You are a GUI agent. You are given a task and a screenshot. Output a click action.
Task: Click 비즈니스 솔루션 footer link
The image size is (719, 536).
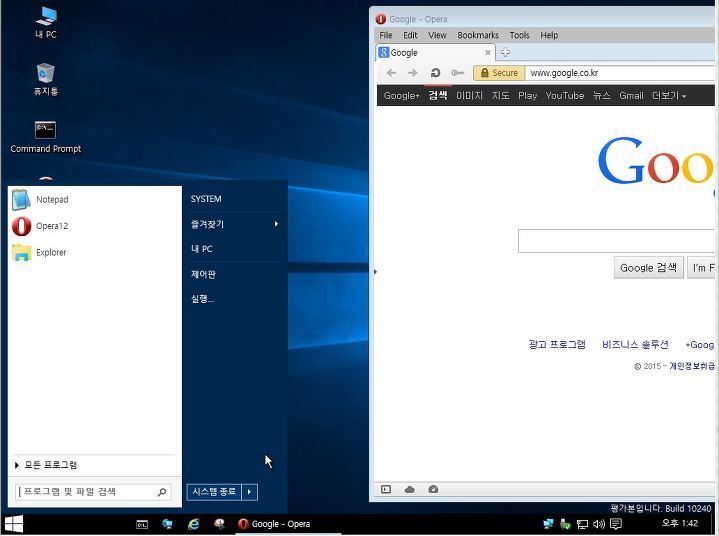[635, 344]
